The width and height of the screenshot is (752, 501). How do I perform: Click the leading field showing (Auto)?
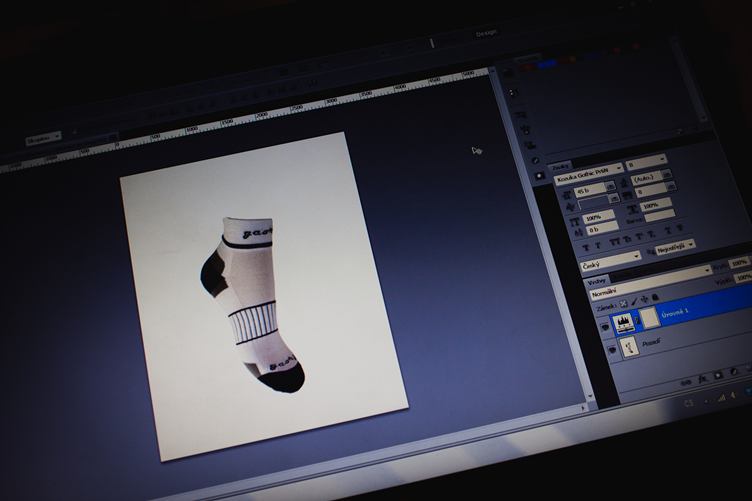(x=647, y=178)
